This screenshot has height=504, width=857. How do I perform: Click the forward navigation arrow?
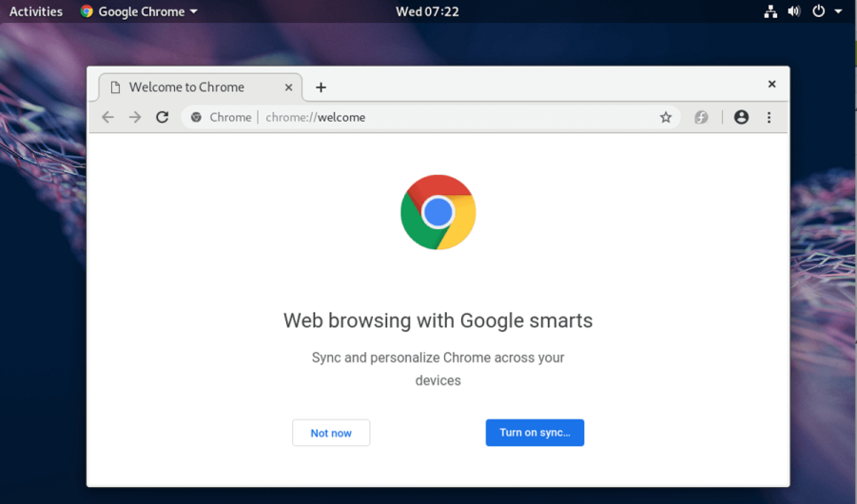135,117
